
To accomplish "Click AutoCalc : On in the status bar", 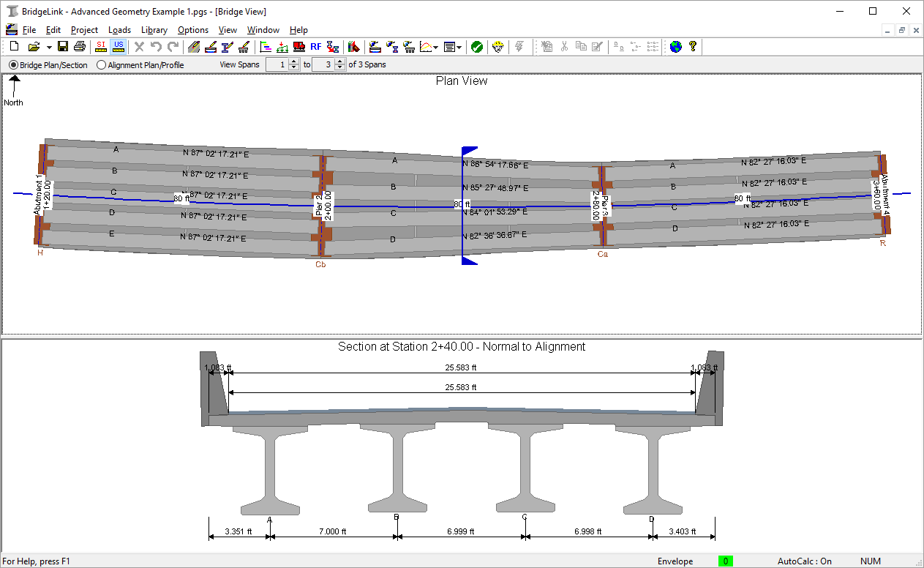I will (x=803, y=561).
